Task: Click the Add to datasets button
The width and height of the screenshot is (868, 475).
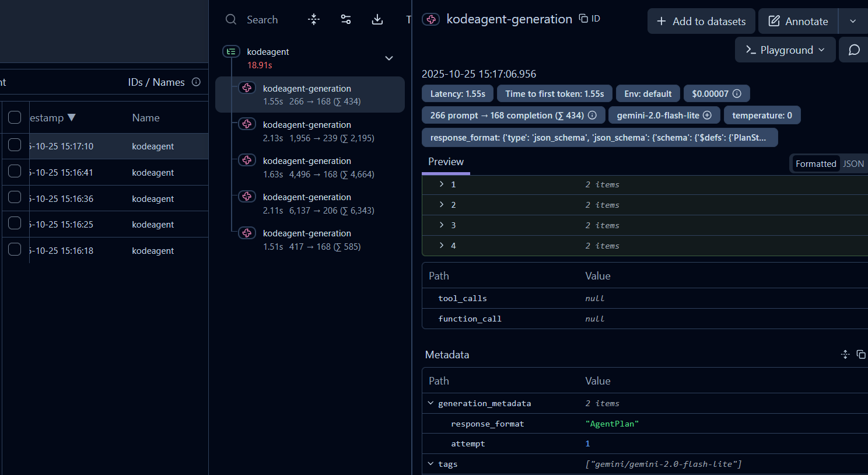Action: 701,21
